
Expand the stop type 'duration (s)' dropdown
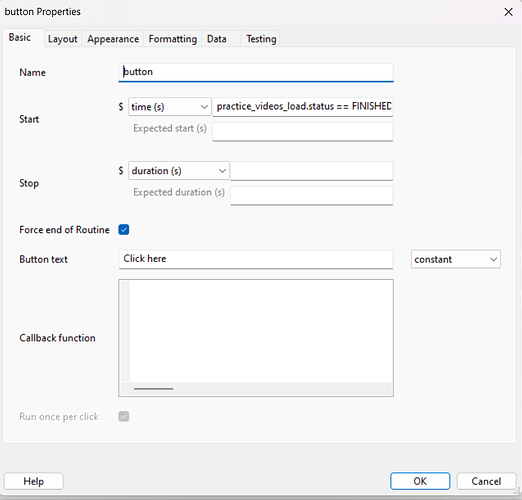(179, 171)
